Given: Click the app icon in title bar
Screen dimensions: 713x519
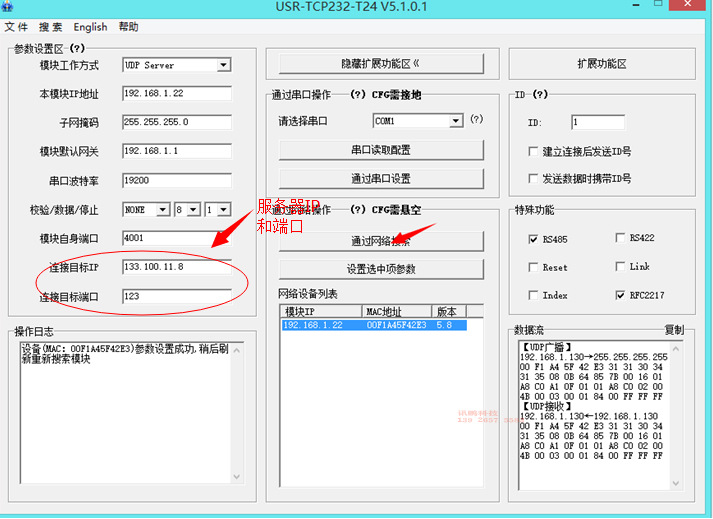Looking at the screenshot, I should 7,5.
